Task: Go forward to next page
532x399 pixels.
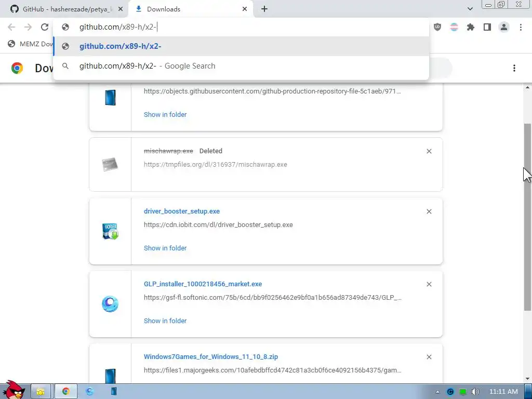Action: pyautogui.click(x=28, y=27)
